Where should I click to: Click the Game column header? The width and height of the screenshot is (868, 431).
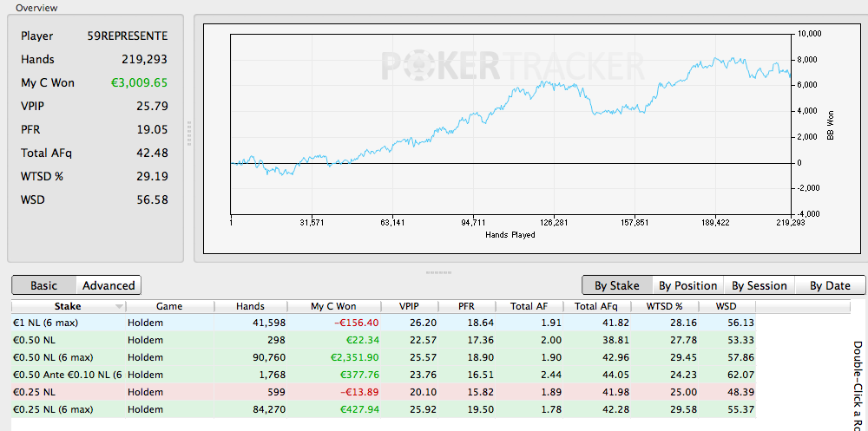click(x=169, y=306)
